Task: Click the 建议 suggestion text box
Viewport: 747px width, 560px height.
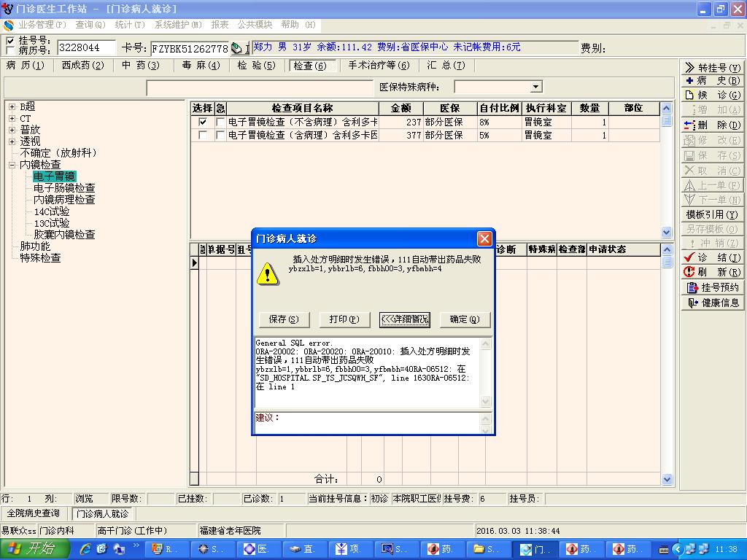Action: pyautogui.click(x=368, y=422)
